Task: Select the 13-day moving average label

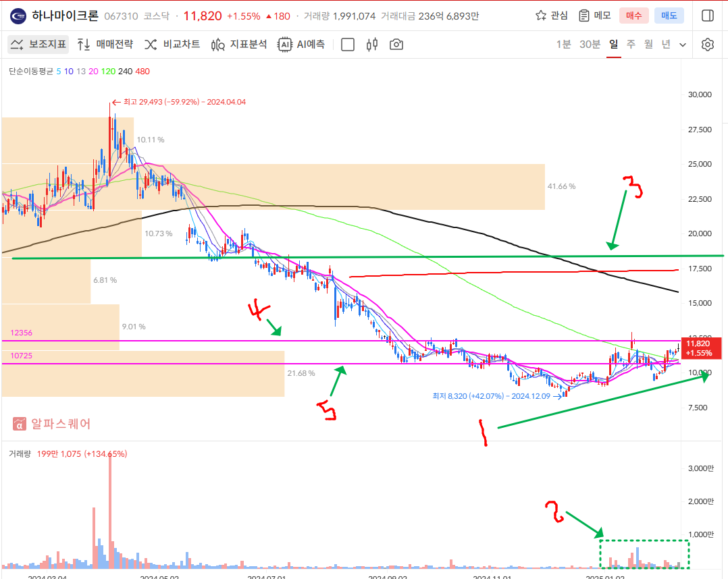Action: point(81,72)
